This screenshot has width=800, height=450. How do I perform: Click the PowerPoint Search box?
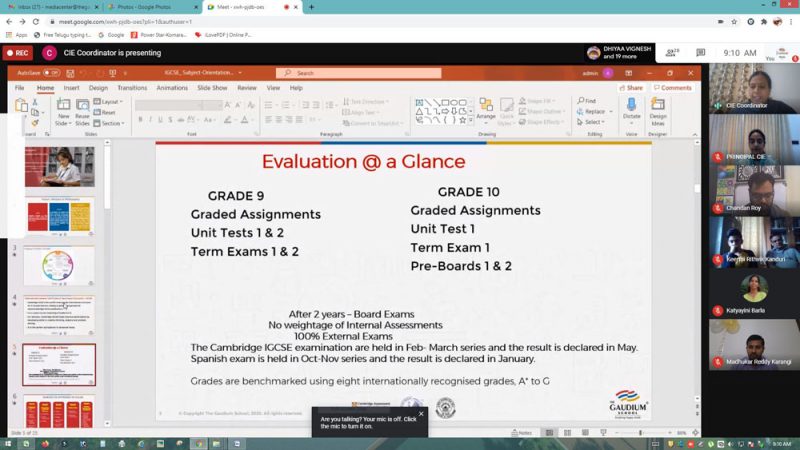[359, 73]
